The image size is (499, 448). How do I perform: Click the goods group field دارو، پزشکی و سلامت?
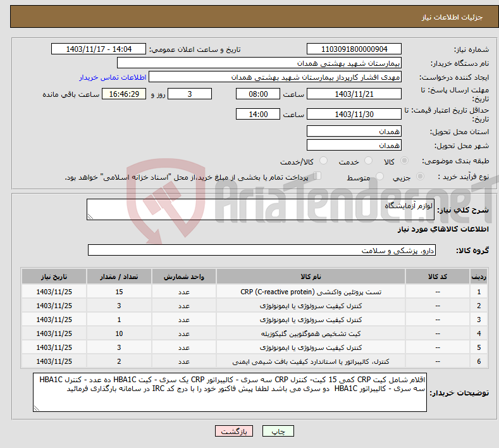[262, 251]
